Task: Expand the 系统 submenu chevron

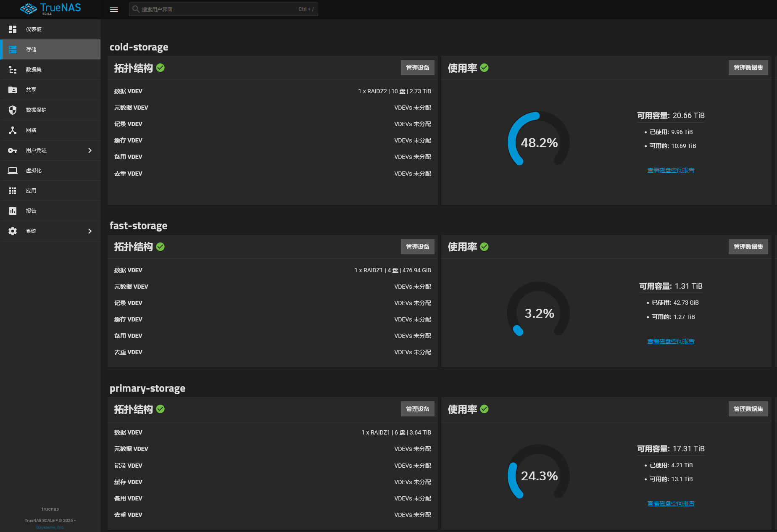Action: [90, 231]
